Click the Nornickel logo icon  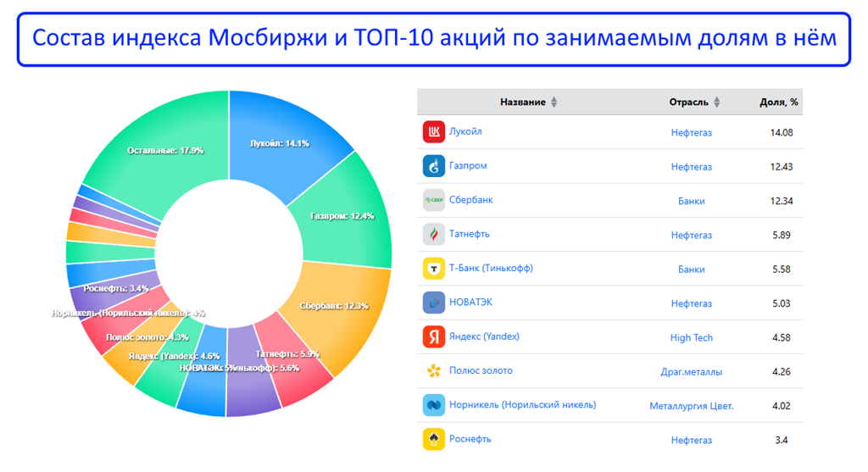[433, 405]
